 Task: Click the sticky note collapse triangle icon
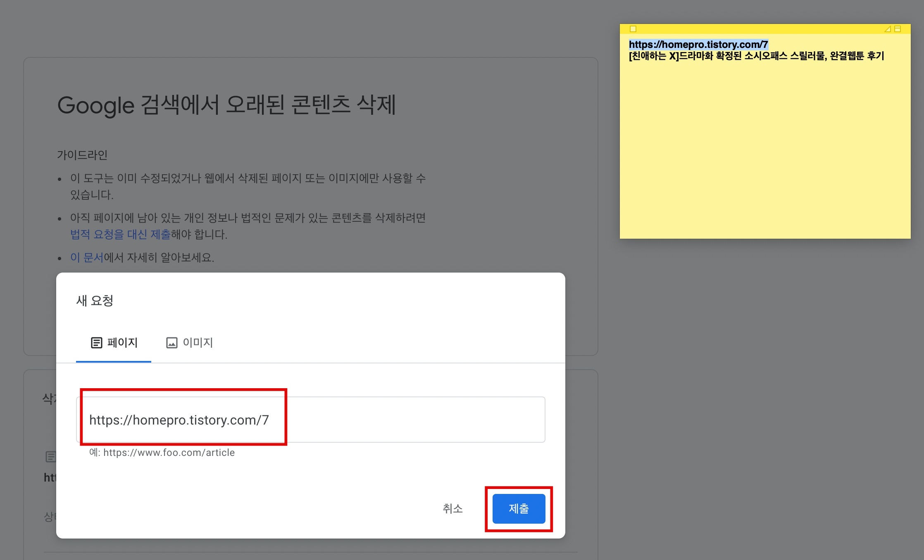tap(887, 29)
